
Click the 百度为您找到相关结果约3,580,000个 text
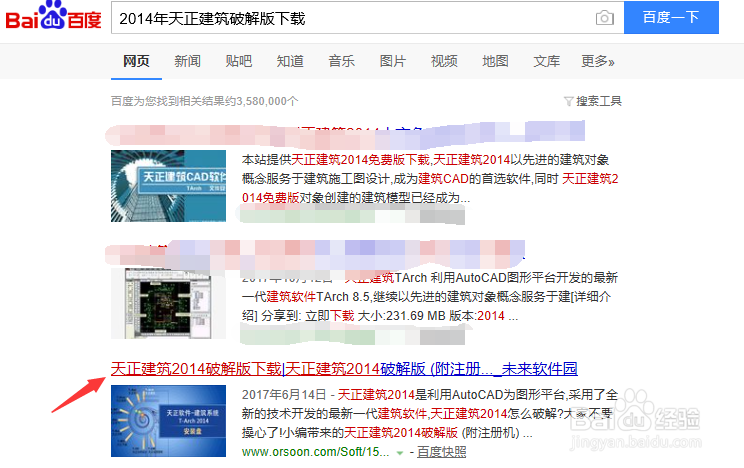pos(205,101)
